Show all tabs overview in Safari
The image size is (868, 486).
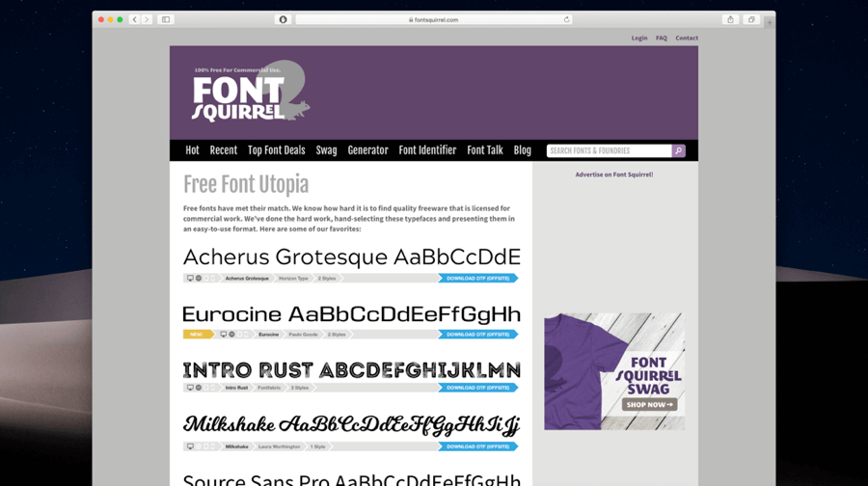coord(751,19)
